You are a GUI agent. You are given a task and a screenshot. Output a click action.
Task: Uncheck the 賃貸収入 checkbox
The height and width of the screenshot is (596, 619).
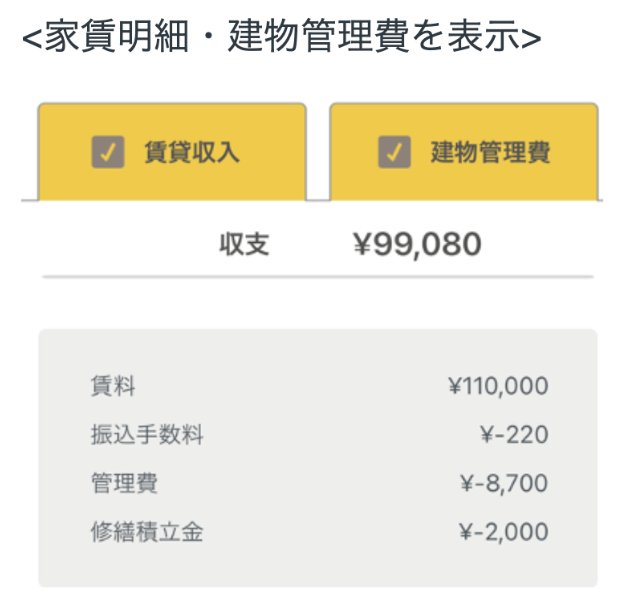point(108,152)
